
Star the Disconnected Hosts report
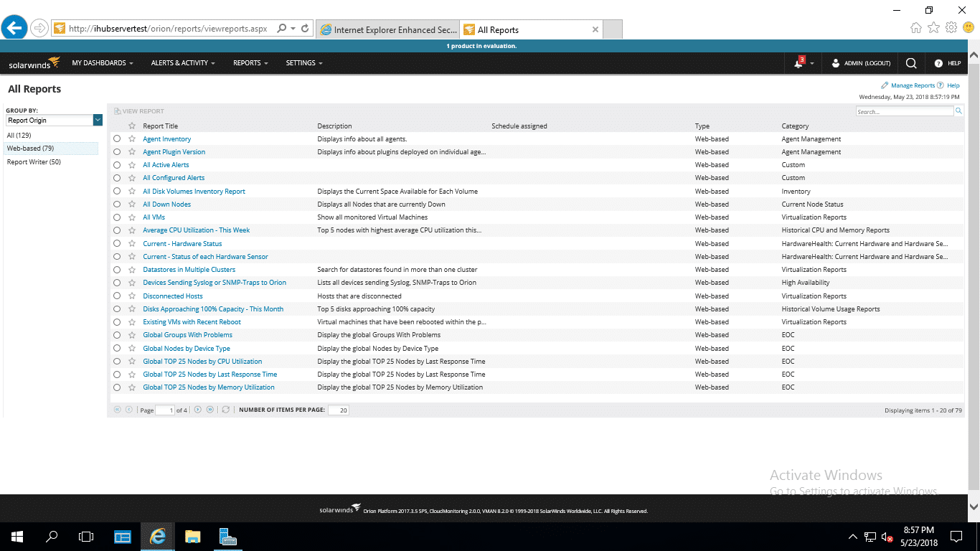[132, 296]
